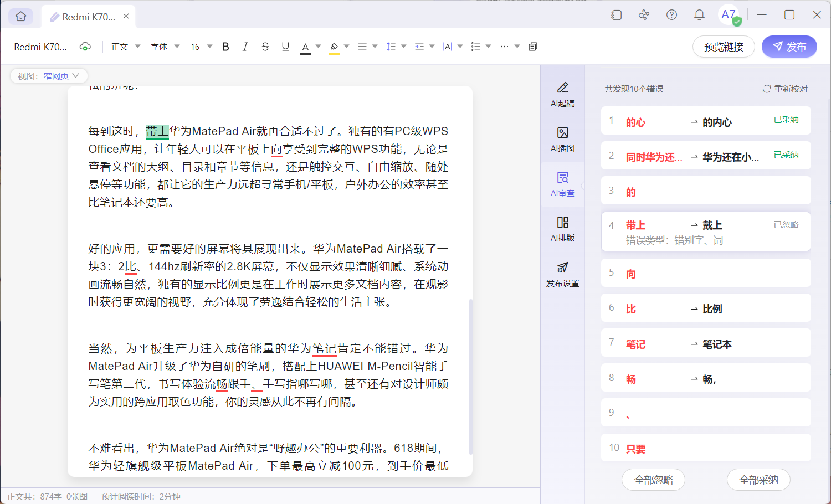Select the AI插图 sidebar icon

point(562,138)
